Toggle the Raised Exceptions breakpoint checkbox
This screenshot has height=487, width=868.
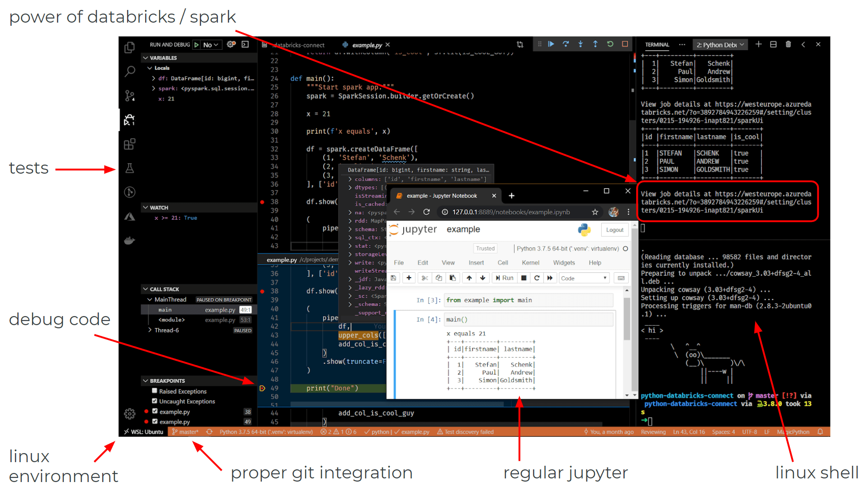click(x=154, y=391)
